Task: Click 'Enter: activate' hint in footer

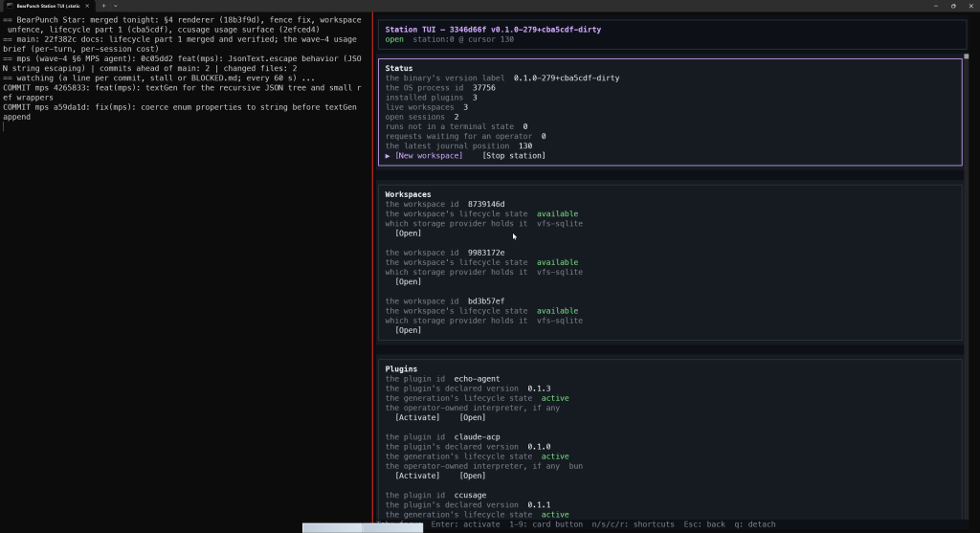Action: (466, 524)
